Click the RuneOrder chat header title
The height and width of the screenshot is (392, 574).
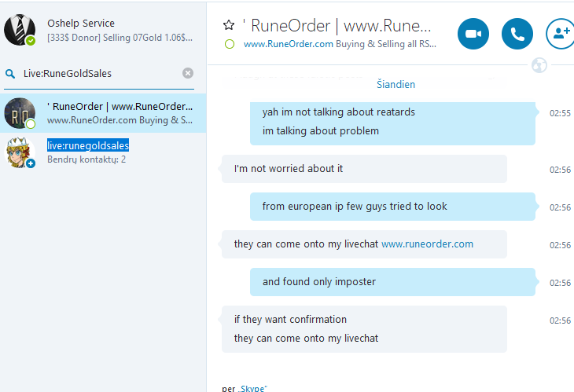click(337, 26)
